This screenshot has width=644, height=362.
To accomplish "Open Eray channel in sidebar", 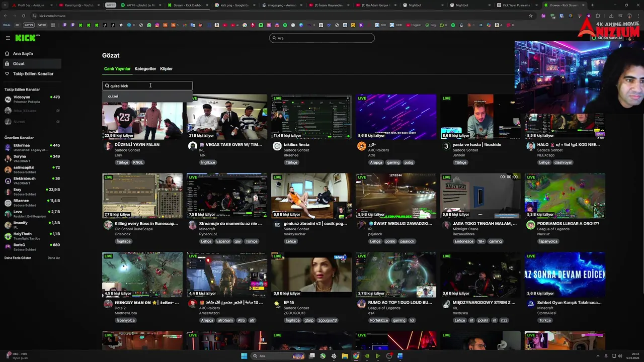I will [x=32, y=192].
